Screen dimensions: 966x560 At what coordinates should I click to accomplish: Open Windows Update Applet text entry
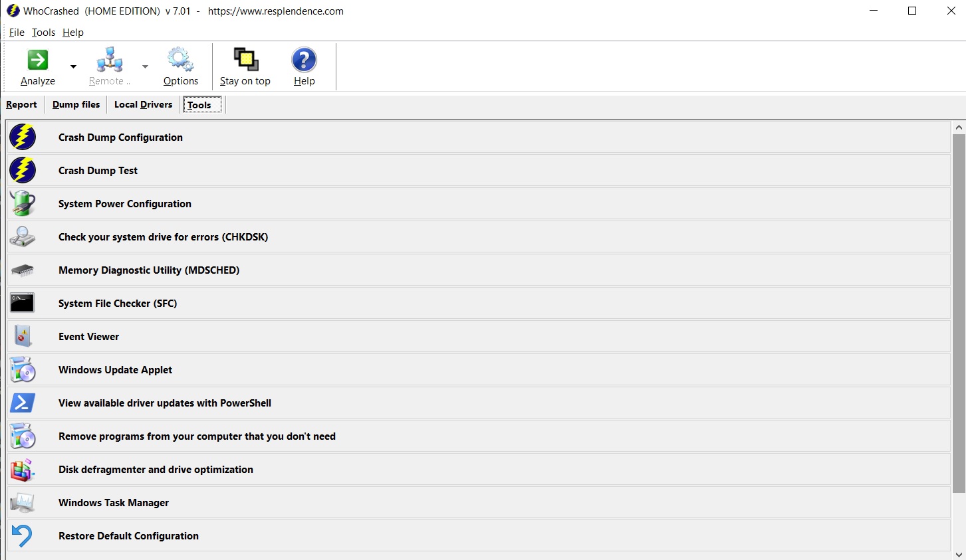click(115, 370)
